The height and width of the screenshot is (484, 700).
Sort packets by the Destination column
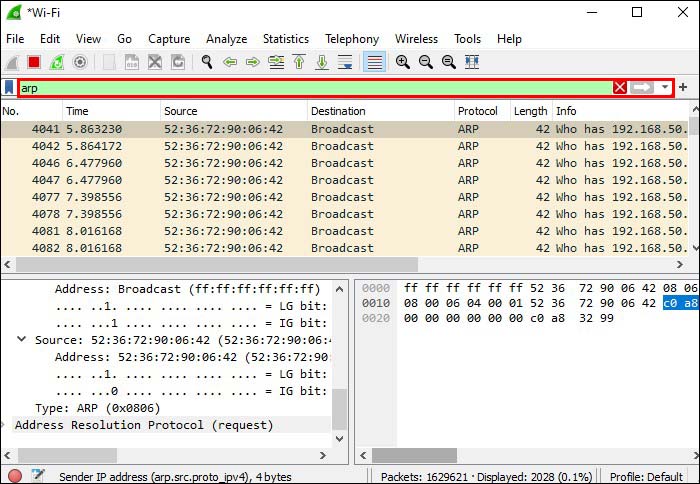(381, 111)
